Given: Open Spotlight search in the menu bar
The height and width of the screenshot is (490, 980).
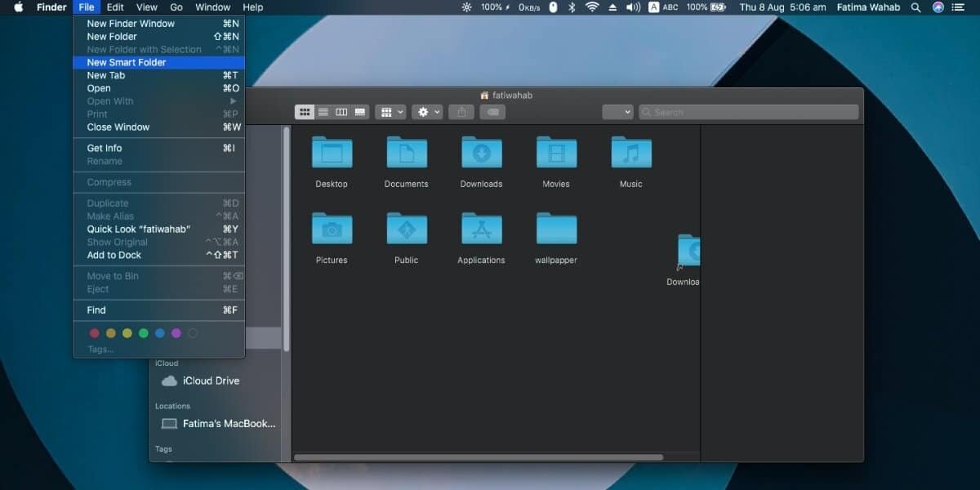Looking at the screenshot, I should pyautogui.click(x=915, y=7).
